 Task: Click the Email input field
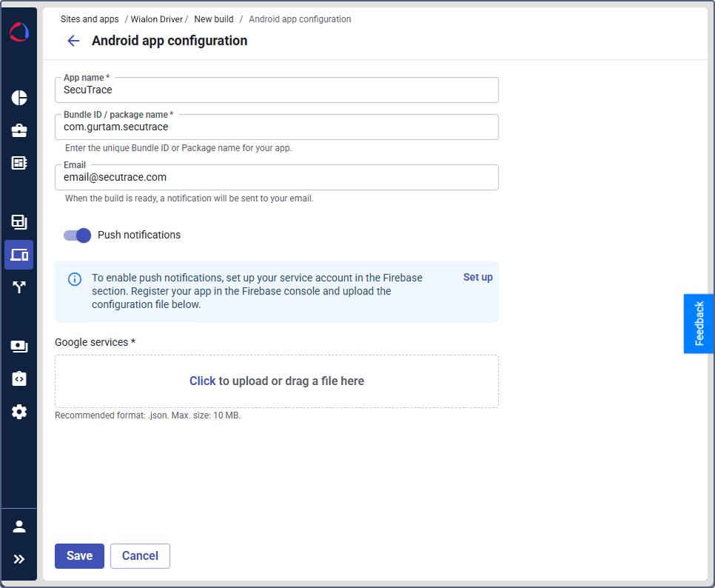[276, 177]
